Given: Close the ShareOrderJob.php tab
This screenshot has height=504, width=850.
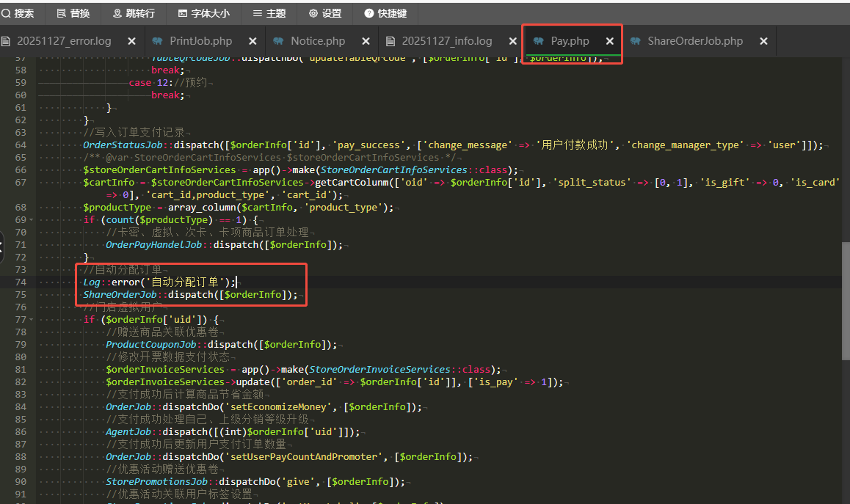Looking at the screenshot, I should pyautogui.click(x=763, y=41).
